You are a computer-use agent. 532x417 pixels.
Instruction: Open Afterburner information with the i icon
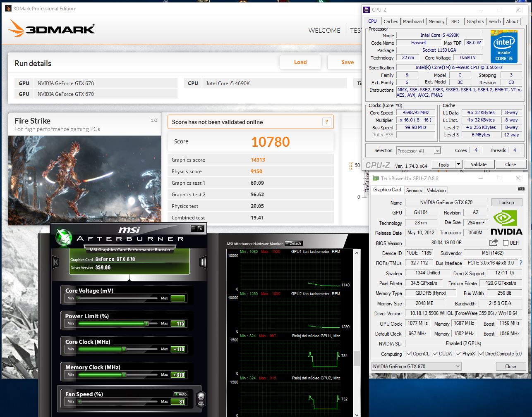(x=203, y=262)
